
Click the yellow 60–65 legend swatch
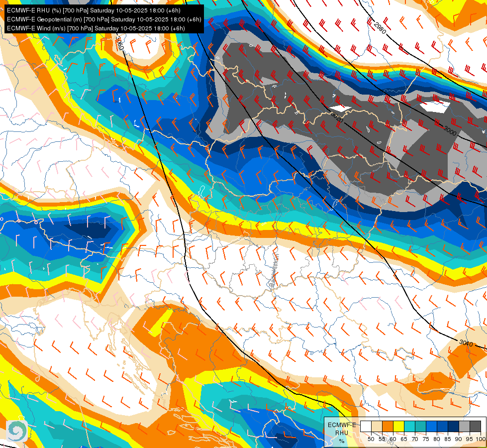click(399, 426)
